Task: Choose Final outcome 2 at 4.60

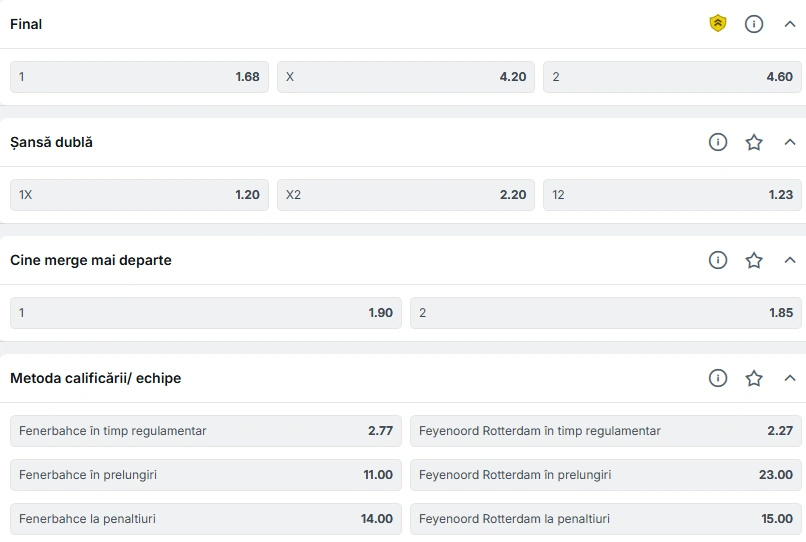Action: (x=672, y=77)
